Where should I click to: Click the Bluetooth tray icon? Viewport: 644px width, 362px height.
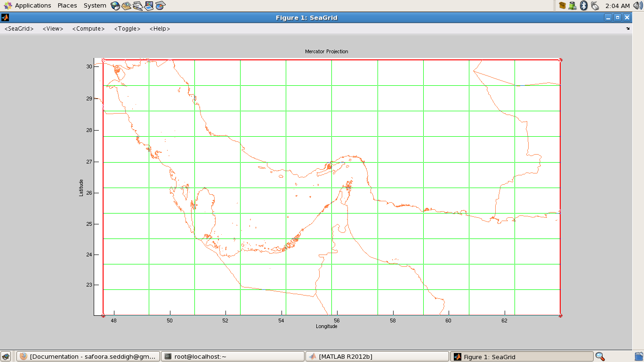pos(584,6)
